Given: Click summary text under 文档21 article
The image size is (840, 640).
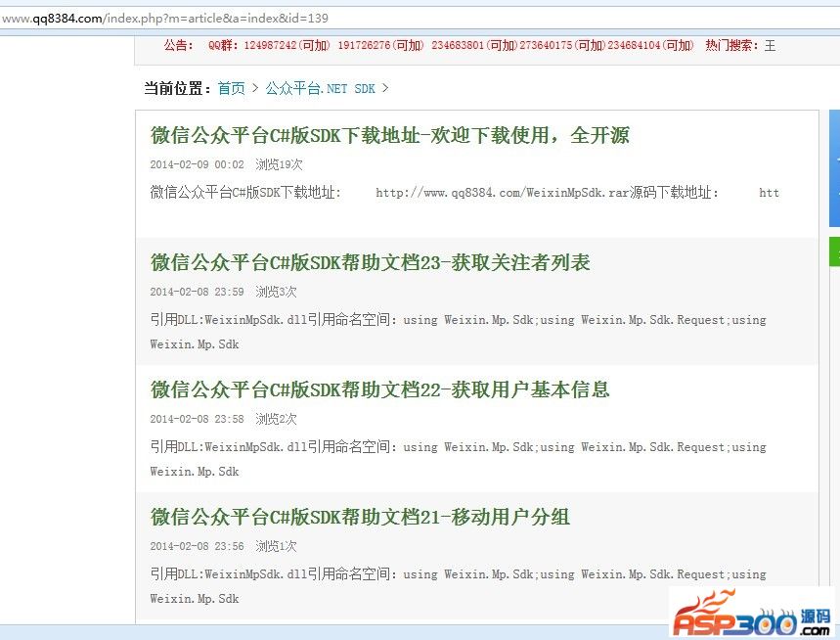Looking at the screenshot, I should pos(458,586).
